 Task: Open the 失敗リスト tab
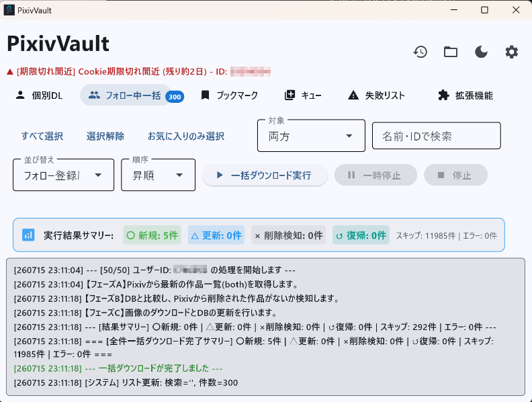[x=377, y=95]
